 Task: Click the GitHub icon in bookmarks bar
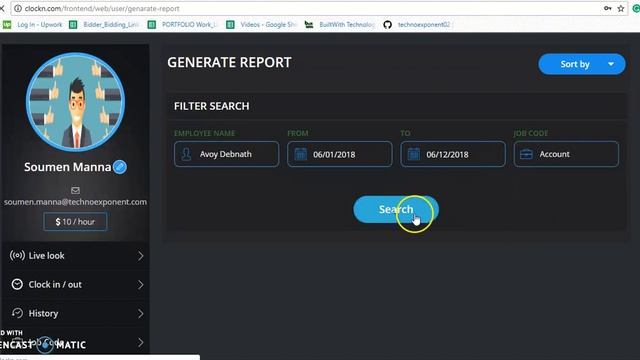pos(387,24)
